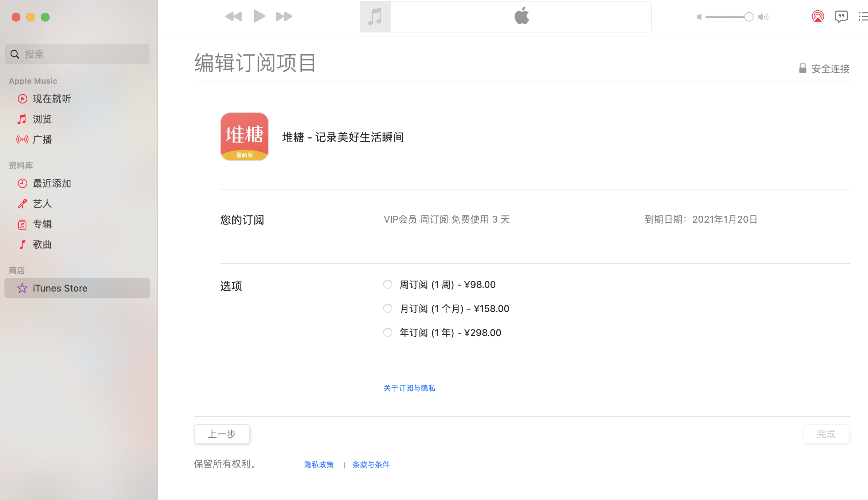Click the 上一步 back button
The height and width of the screenshot is (500, 868).
(222, 434)
